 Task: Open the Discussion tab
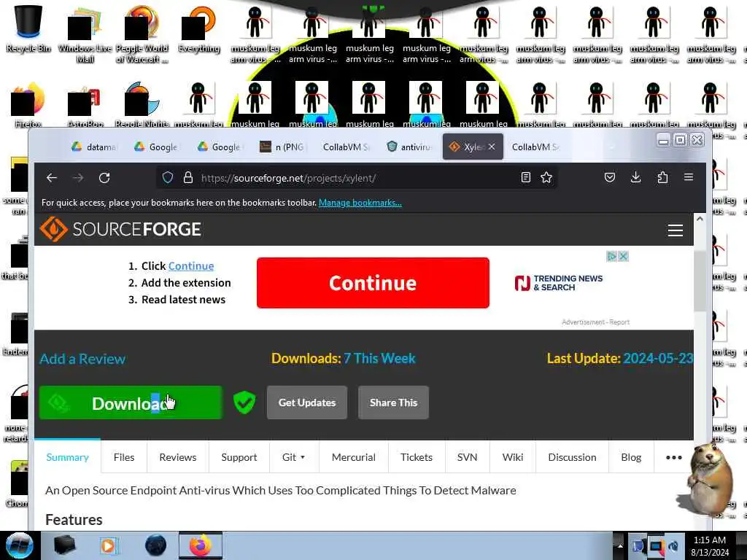click(572, 457)
